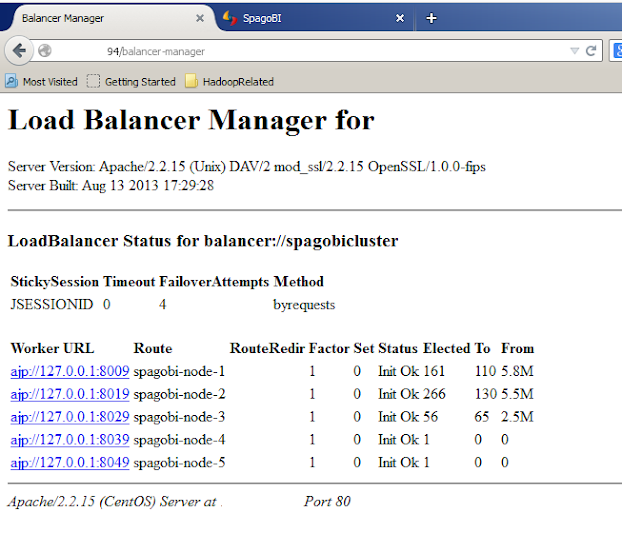Viewport: 622px width, 533px height.
Task: Click the 5.5M From value for node-2
Action: point(517,394)
